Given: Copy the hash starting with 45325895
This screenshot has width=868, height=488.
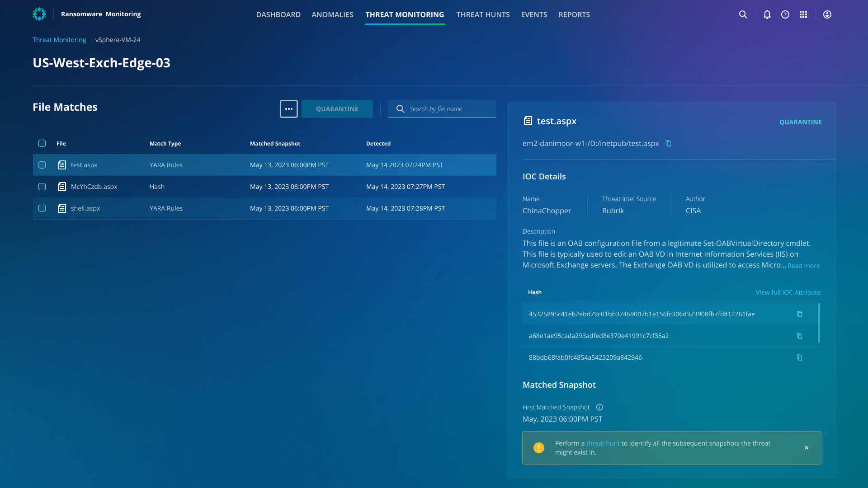Looking at the screenshot, I should click(799, 314).
